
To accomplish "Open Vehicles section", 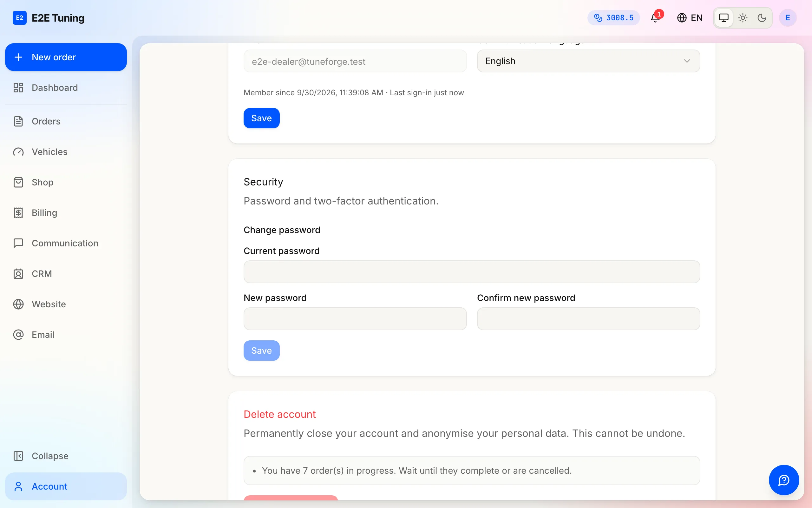I will [x=66, y=152].
